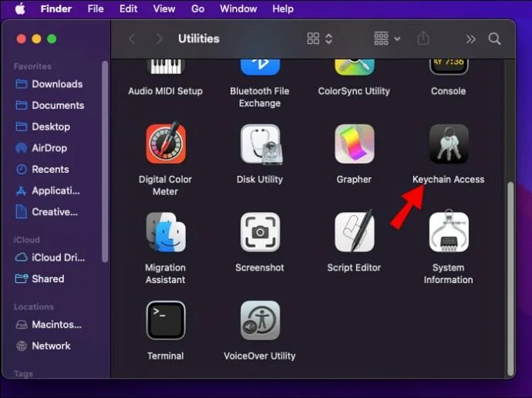Select Shared in the sidebar
The image size is (532, 398).
[39, 279]
